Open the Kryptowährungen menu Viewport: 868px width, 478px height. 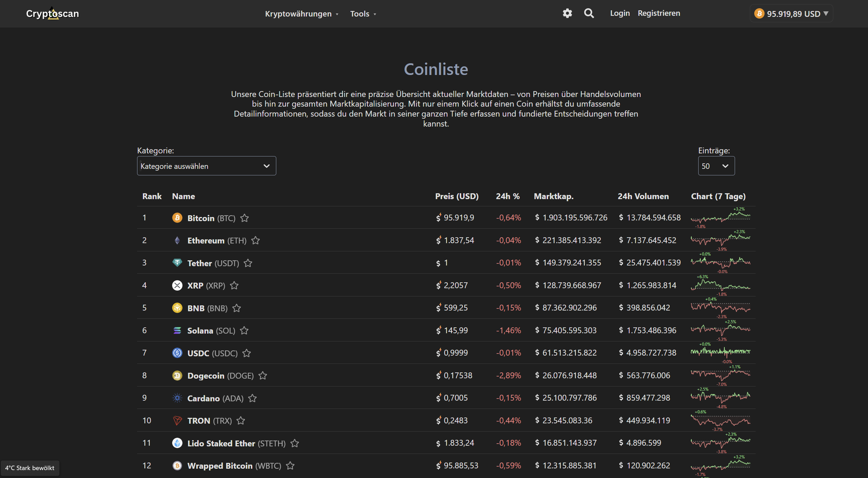point(302,14)
